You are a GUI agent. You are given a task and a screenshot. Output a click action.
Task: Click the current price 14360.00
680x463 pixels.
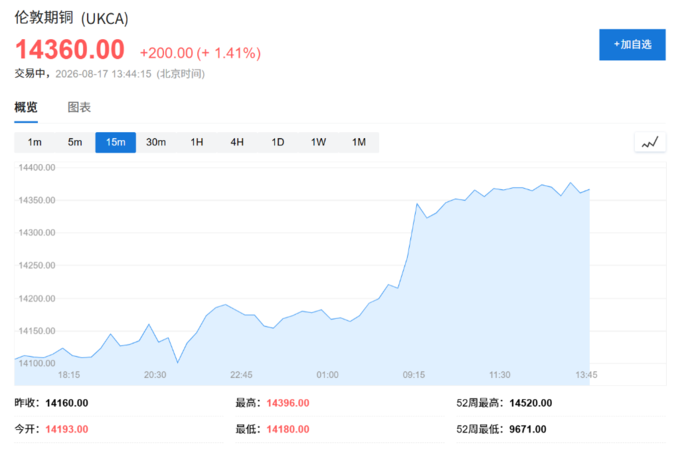click(70, 49)
